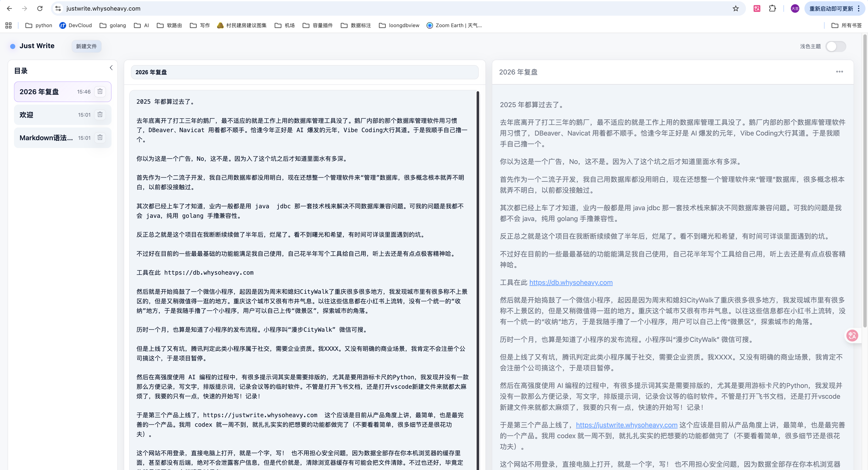Viewport: 868px width, 470px height.
Task: Select the Markdown语法 document
Action: (x=46, y=138)
